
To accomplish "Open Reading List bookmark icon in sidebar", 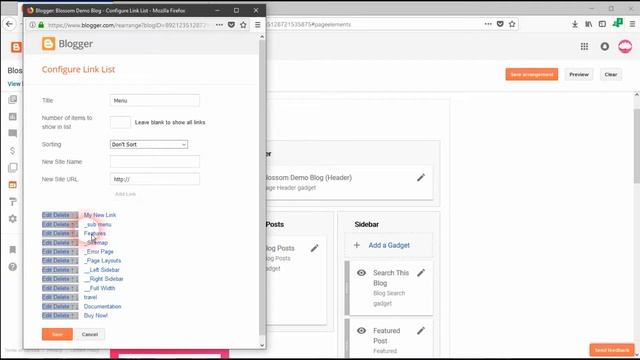I will click(13, 249).
